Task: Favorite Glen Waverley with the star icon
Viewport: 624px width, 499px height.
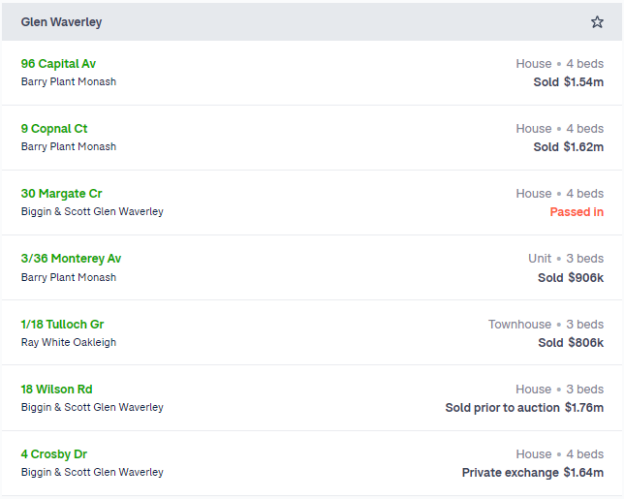Action: pos(597,22)
